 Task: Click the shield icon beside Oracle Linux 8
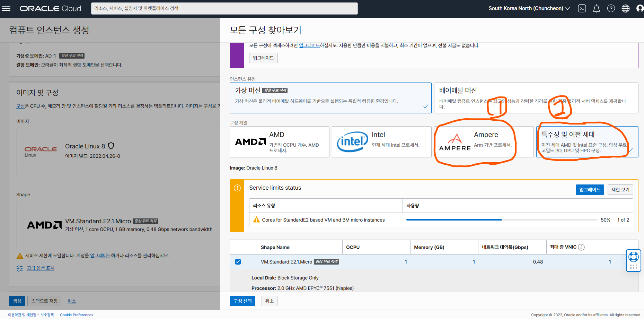(111, 146)
